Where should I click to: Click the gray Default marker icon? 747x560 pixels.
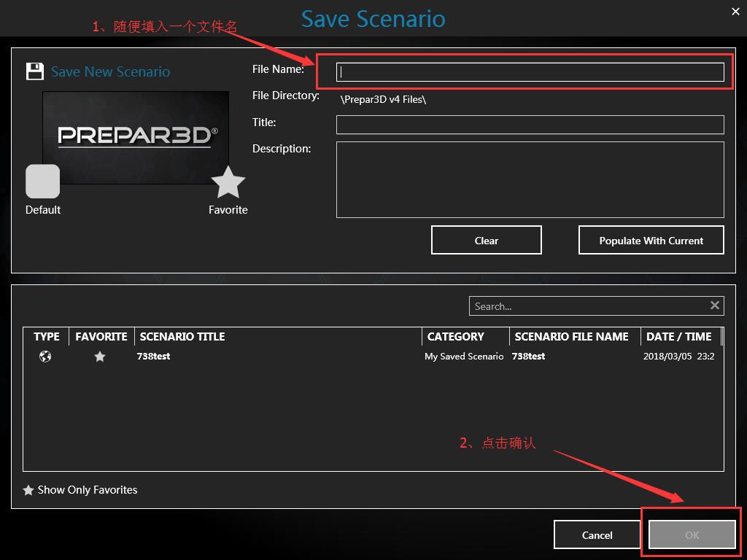coord(42,181)
